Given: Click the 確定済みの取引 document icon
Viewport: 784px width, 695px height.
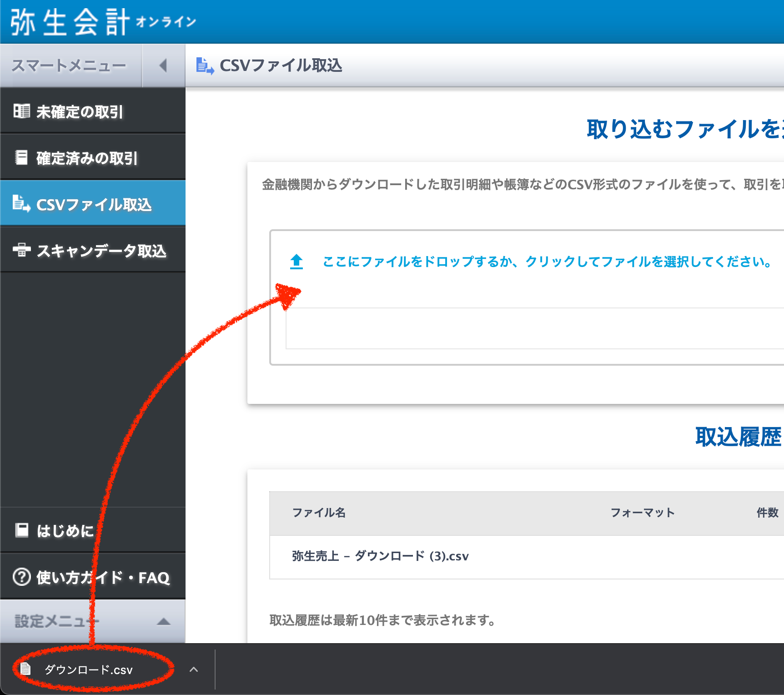Looking at the screenshot, I should tap(21, 157).
